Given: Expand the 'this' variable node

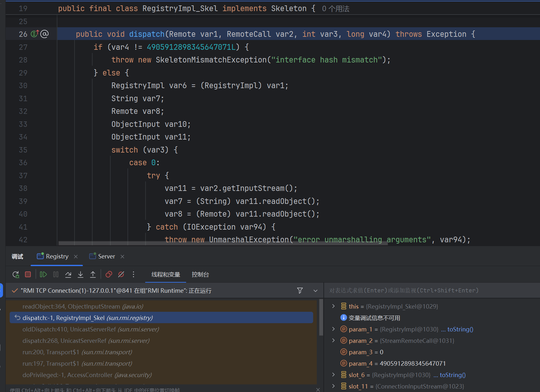Looking at the screenshot, I should pyautogui.click(x=333, y=306).
